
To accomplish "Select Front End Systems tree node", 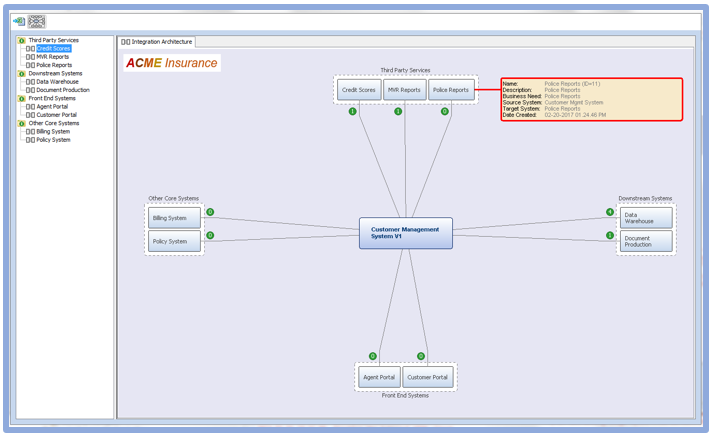I will [52, 98].
